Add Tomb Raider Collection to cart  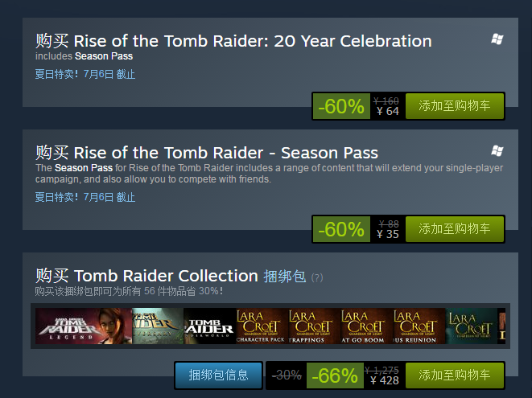[x=455, y=375]
